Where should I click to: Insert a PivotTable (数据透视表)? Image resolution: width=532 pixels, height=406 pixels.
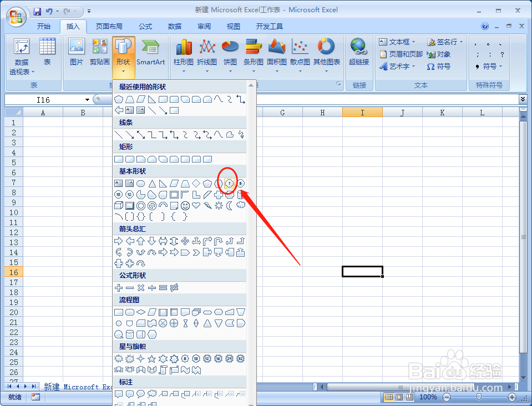pyautogui.click(x=22, y=57)
